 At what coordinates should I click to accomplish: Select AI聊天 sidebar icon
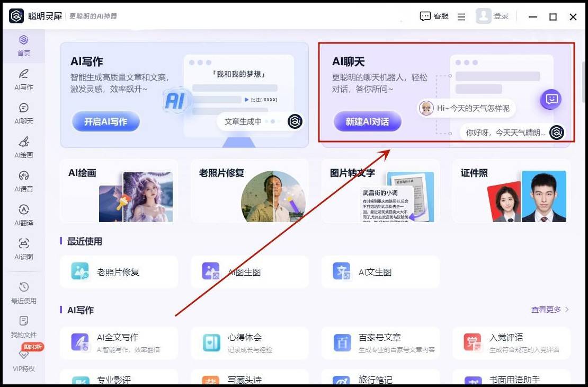coord(23,113)
